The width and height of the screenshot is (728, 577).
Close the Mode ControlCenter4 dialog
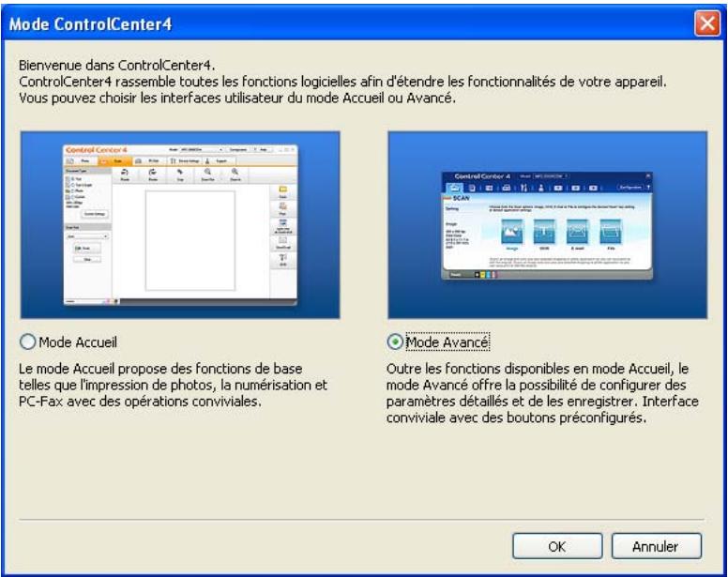pos(707,23)
